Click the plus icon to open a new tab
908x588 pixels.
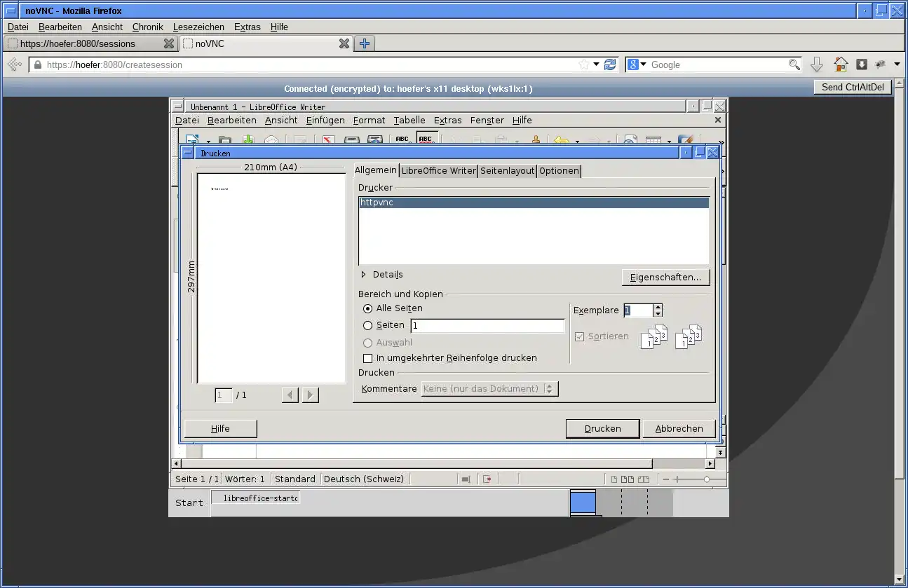point(364,43)
